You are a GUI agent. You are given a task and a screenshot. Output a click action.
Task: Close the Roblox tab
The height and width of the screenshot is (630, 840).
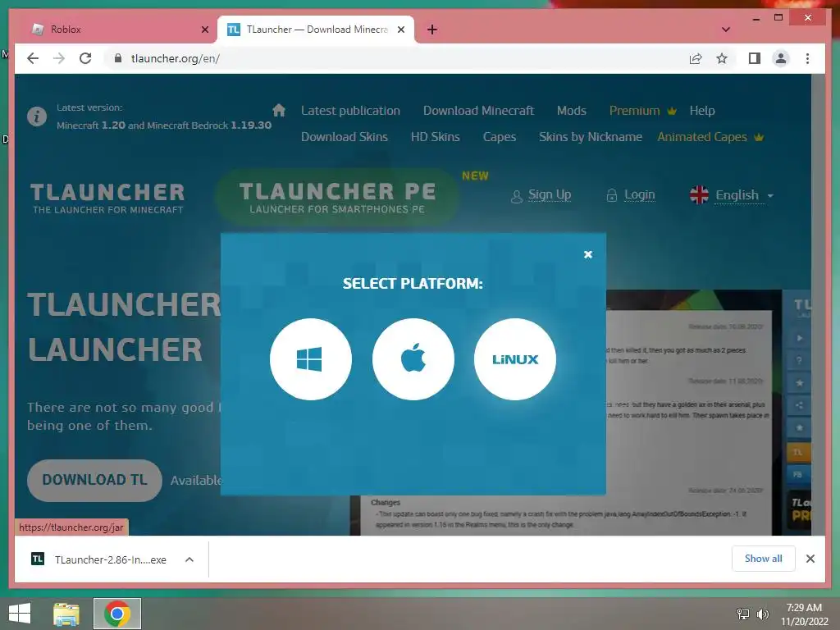(x=204, y=30)
